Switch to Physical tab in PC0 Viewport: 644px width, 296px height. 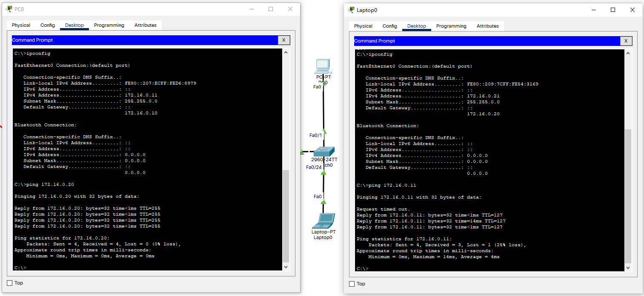21,25
